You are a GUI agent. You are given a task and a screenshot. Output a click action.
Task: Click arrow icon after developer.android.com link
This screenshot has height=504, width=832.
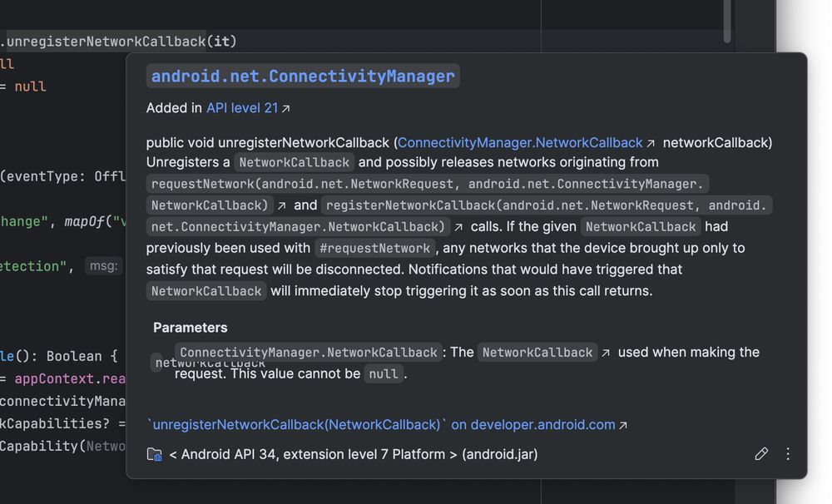coord(623,425)
